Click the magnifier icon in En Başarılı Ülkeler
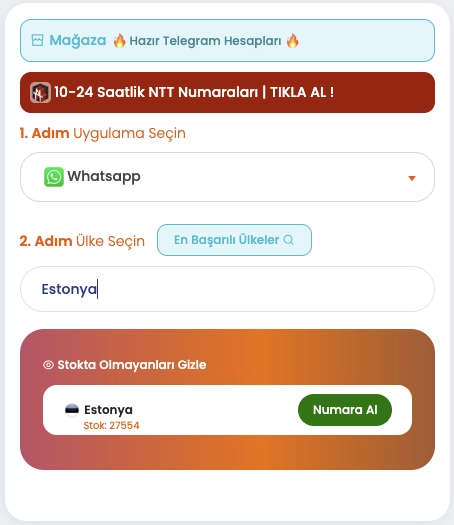This screenshot has width=454, height=525. (288, 240)
